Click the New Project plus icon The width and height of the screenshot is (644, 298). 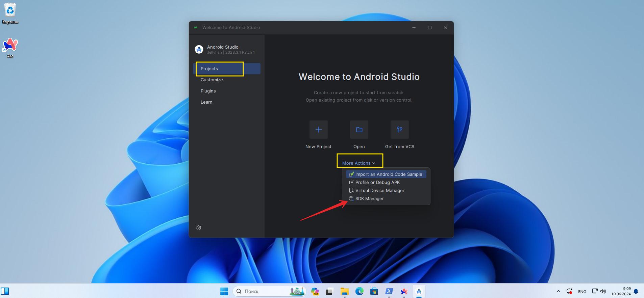click(318, 130)
